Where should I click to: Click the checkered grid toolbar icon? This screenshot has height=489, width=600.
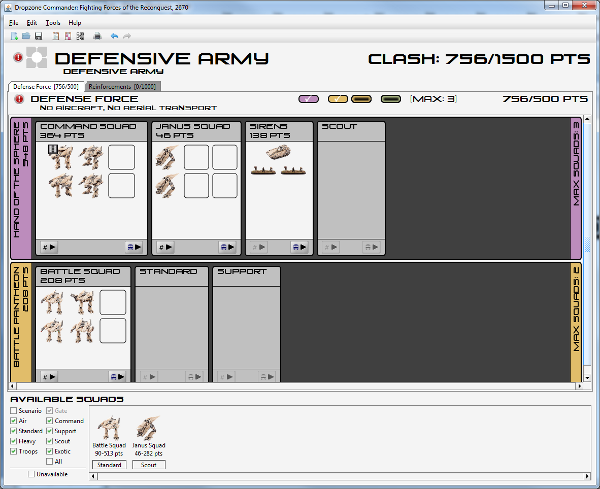tap(80, 36)
